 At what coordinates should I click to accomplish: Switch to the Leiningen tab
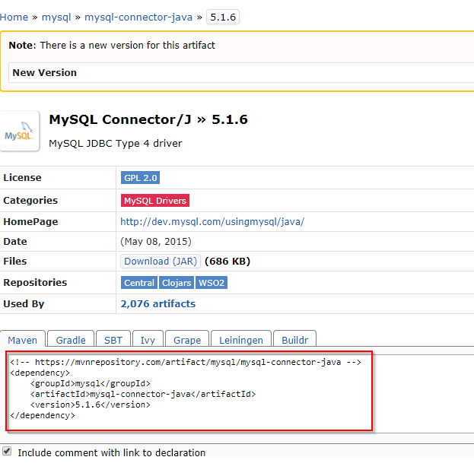tap(241, 340)
